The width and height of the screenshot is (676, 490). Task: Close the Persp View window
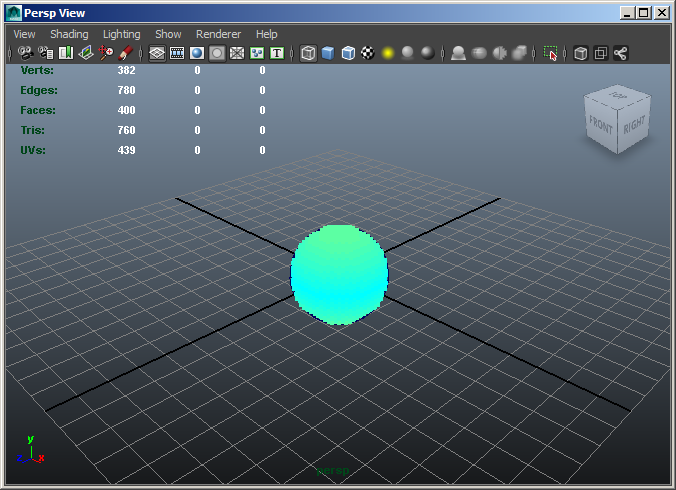click(x=662, y=13)
